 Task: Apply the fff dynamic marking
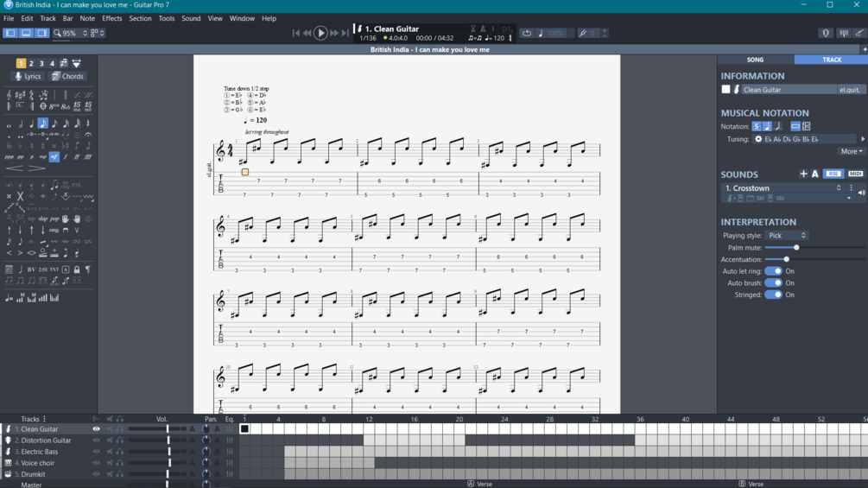point(88,157)
